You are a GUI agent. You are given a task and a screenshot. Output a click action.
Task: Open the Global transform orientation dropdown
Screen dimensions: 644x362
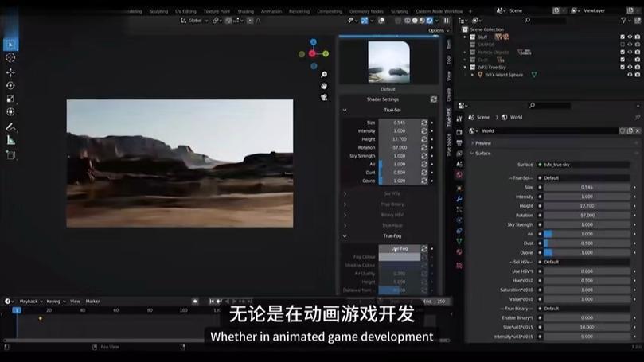point(195,21)
